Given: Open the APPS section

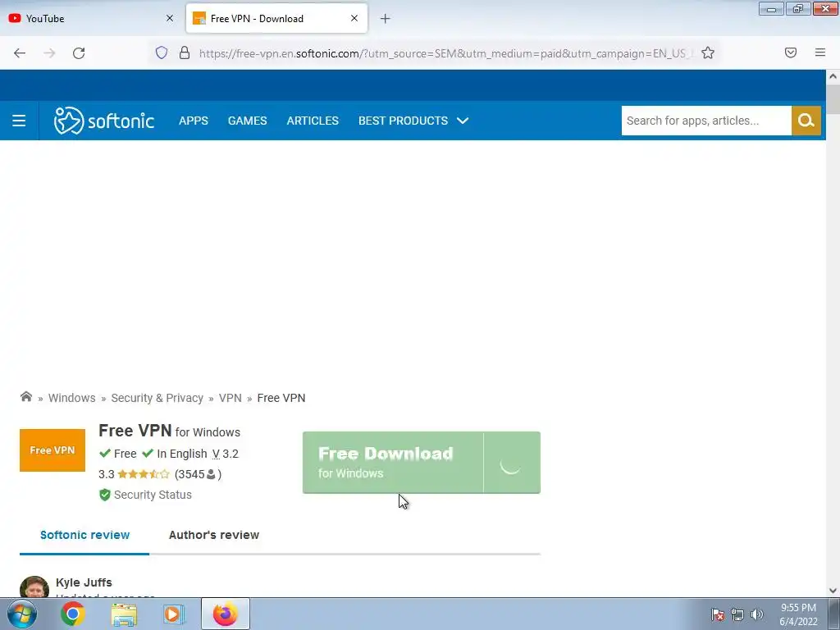Looking at the screenshot, I should click(194, 121).
